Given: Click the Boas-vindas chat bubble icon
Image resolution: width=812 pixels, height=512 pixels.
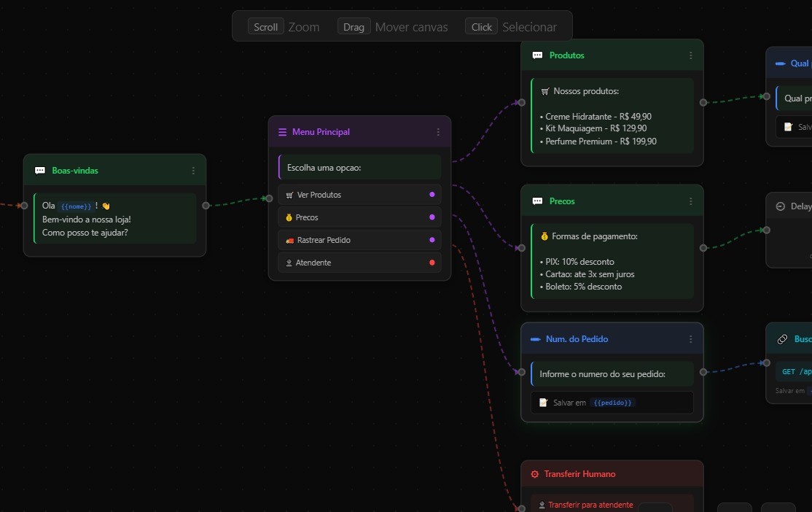Looking at the screenshot, I should pyautogui.click(x=40, y=171).
